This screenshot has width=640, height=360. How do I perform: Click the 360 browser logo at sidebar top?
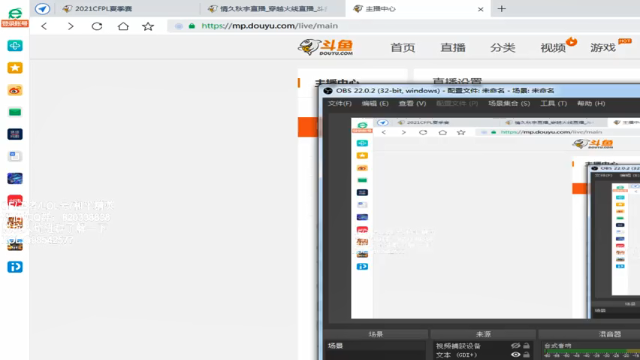pos(15,13)
